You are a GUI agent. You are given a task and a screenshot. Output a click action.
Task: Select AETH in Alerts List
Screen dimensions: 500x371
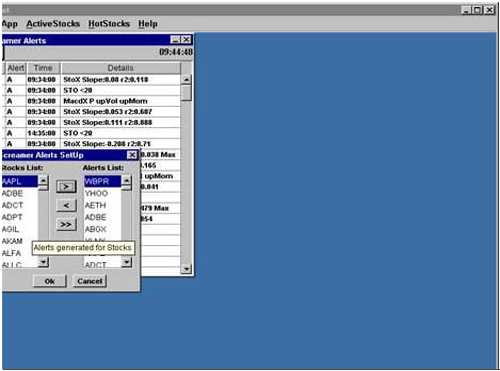click(x=103, y=205)
